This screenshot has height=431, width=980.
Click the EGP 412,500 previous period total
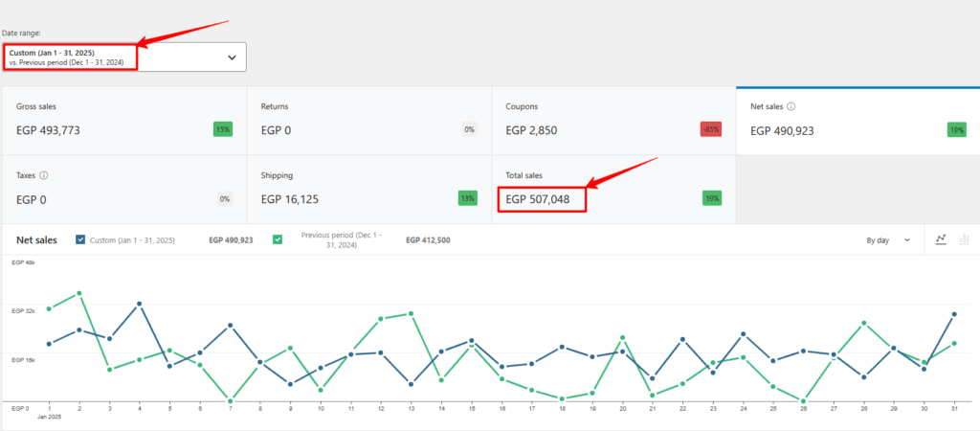pos(428,240)
